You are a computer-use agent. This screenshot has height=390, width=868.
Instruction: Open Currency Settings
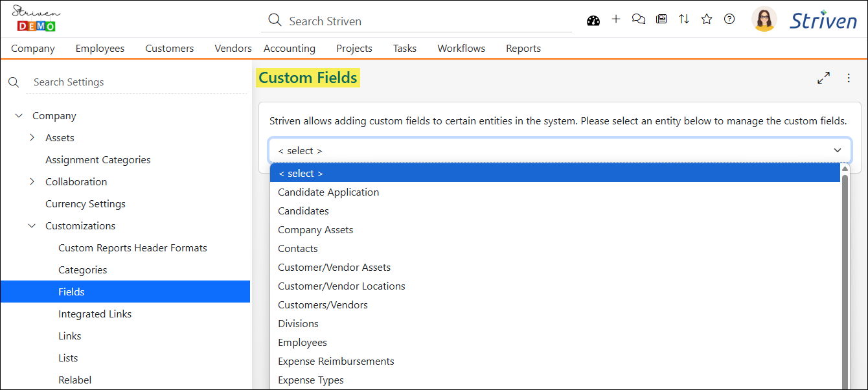point(86,204)
